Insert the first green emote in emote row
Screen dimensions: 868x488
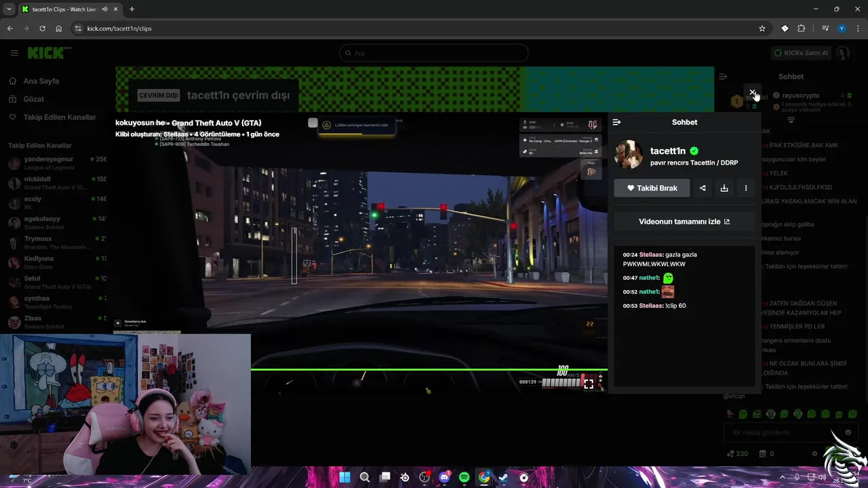click(x=743, y=414)
